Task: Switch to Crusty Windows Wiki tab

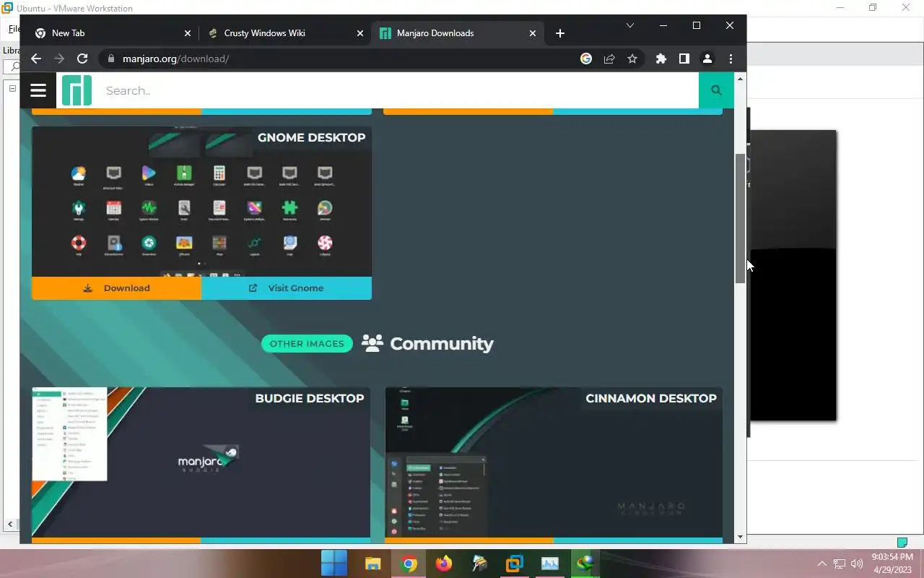Action: (x=284, y=33)
